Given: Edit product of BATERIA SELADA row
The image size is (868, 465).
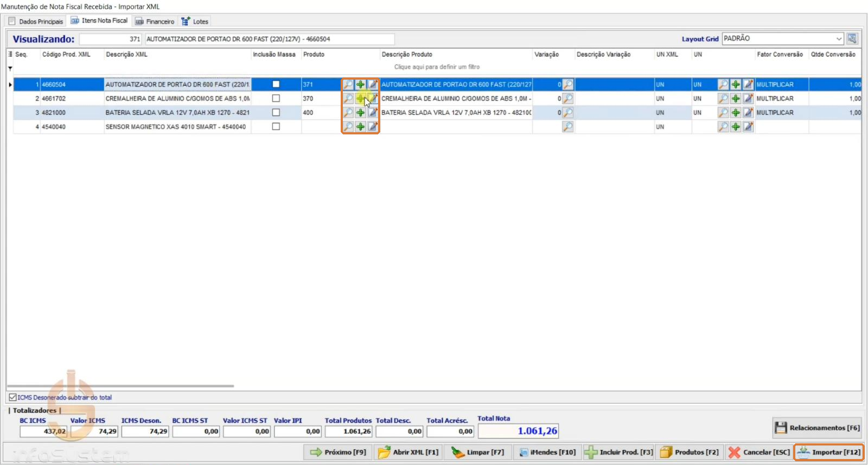Looking at the screenshot, I should point(373,113).
